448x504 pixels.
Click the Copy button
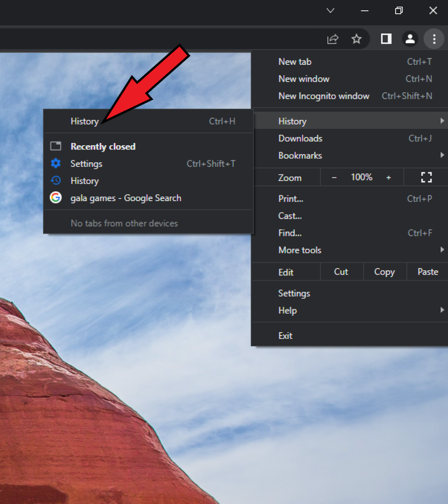[x=384, y=272]
